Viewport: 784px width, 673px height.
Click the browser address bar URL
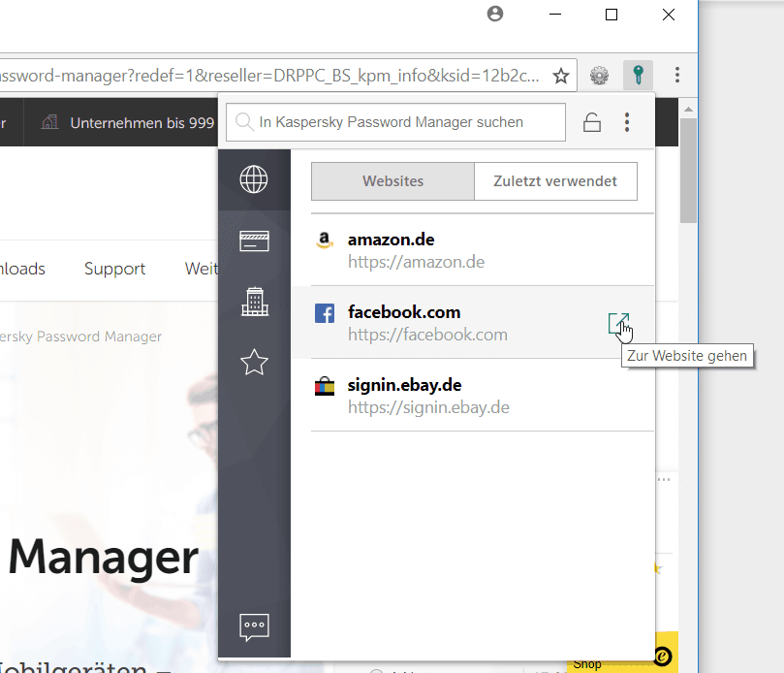[270, 76]
